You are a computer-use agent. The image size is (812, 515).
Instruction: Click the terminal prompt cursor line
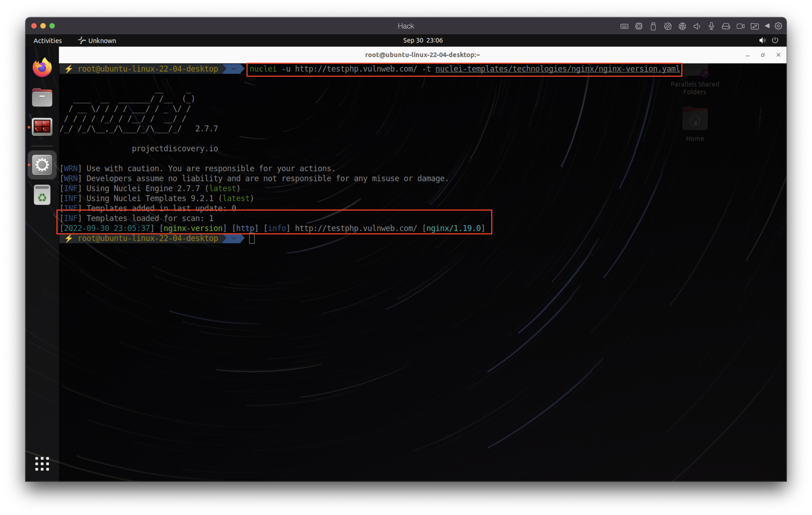(x=252, y=239)
